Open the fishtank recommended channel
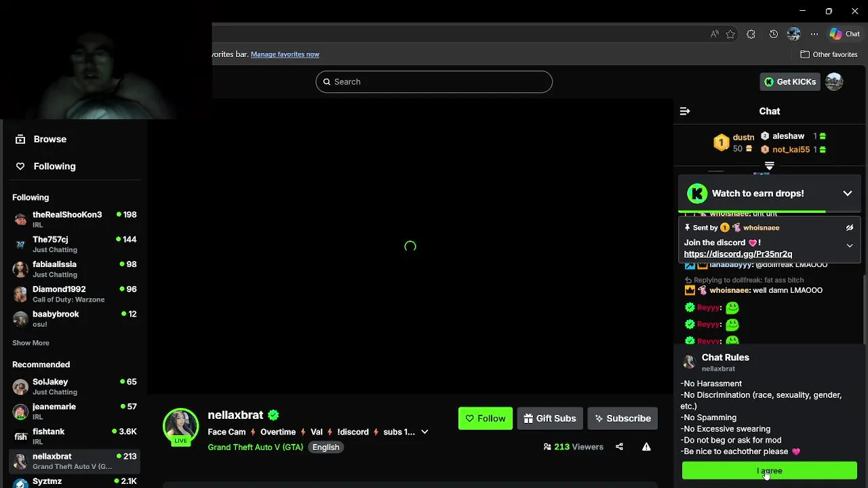 coord(75,436)
